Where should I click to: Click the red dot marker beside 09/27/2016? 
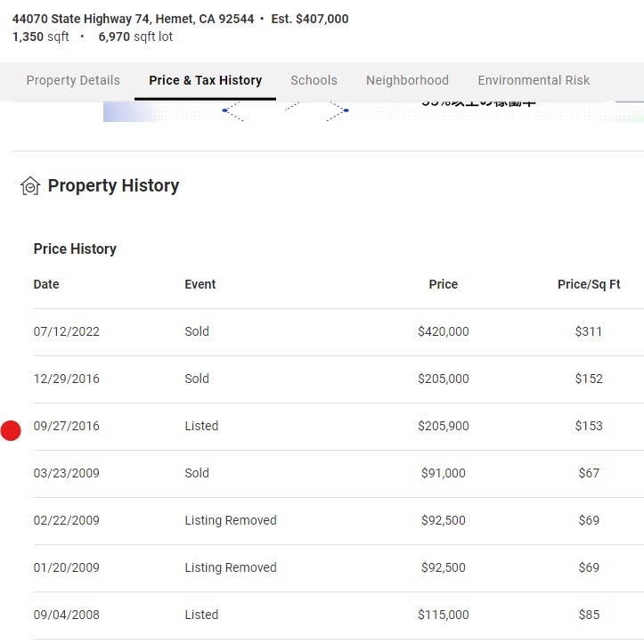coord(11,430)
